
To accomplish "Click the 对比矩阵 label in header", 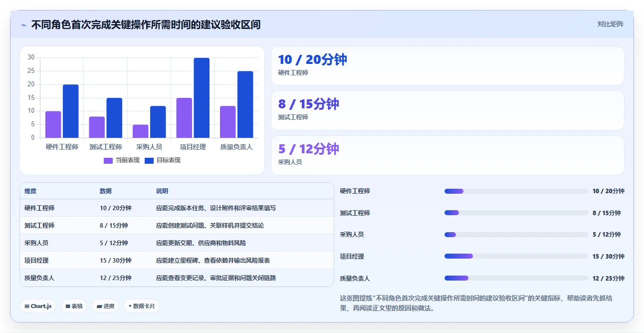I will [x=610, y=24].
